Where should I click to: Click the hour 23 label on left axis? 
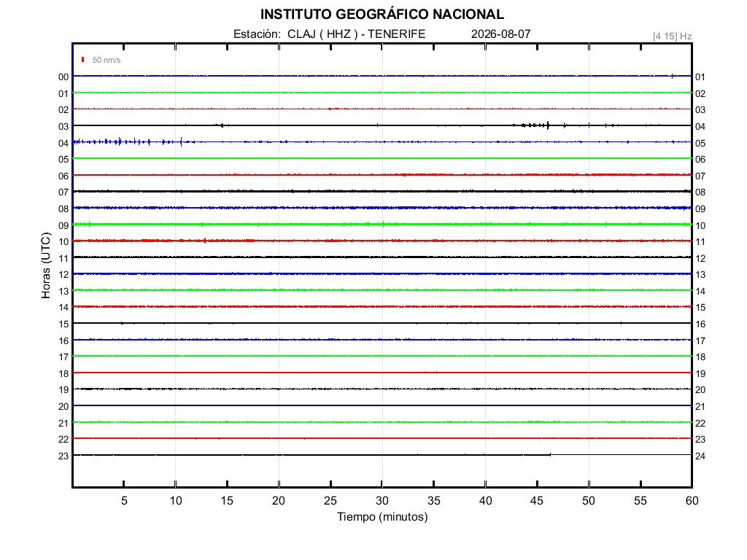[63, 456]
